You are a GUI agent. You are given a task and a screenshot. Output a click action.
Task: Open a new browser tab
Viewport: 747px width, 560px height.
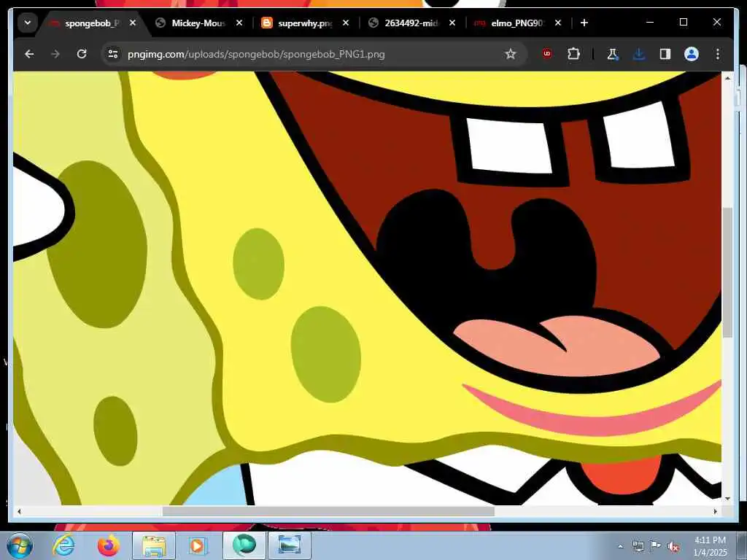[584, 23]
